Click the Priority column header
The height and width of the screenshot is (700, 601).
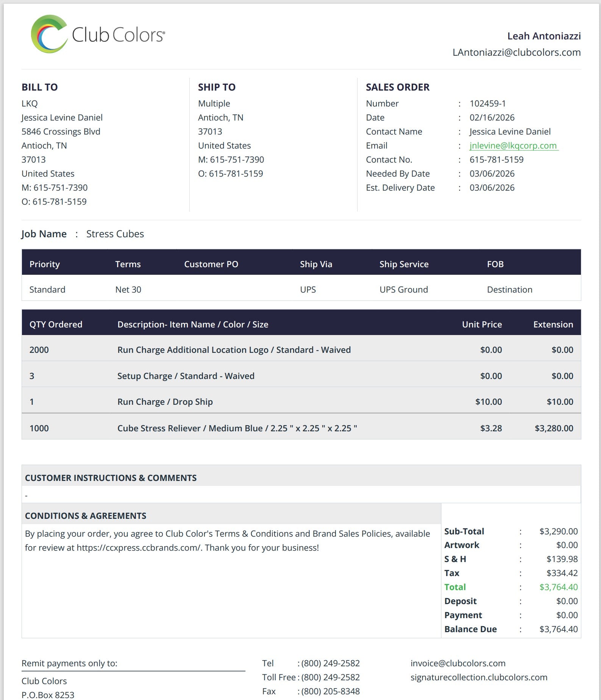tap(45, 264)
